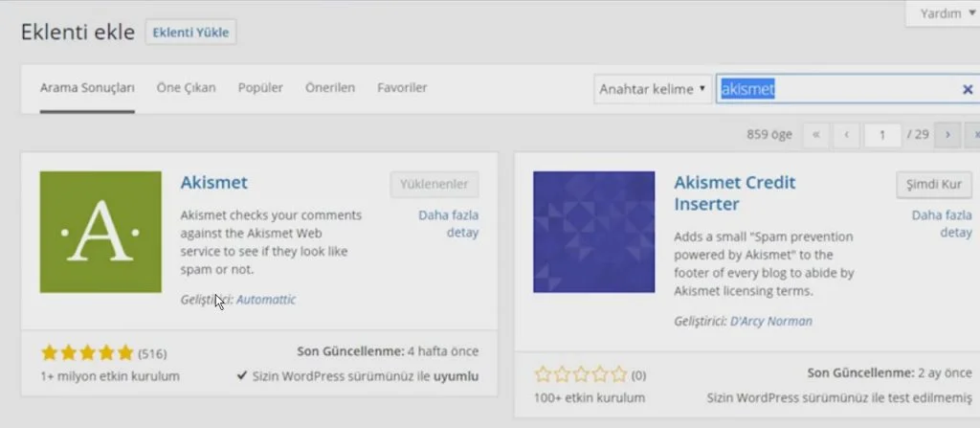Clear the search field with X icon
Image resolution: width=980 pixels, height=428 pixels.
tap(967, 89)
